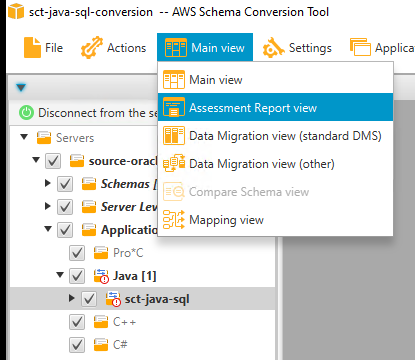Image resolution: width=415 pixels, height=360 pixels.
Task: Select the C# tree item
Action: click(x=120, y=344)
